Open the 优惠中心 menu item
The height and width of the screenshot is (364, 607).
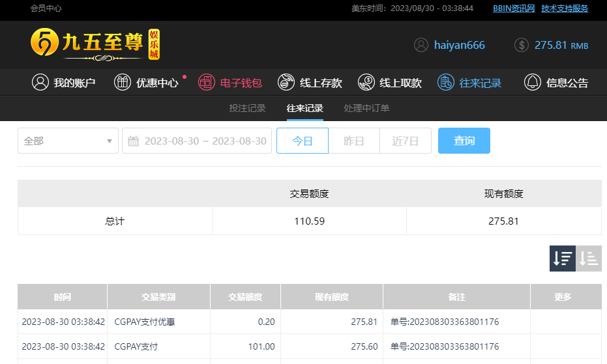pos(146,83)
